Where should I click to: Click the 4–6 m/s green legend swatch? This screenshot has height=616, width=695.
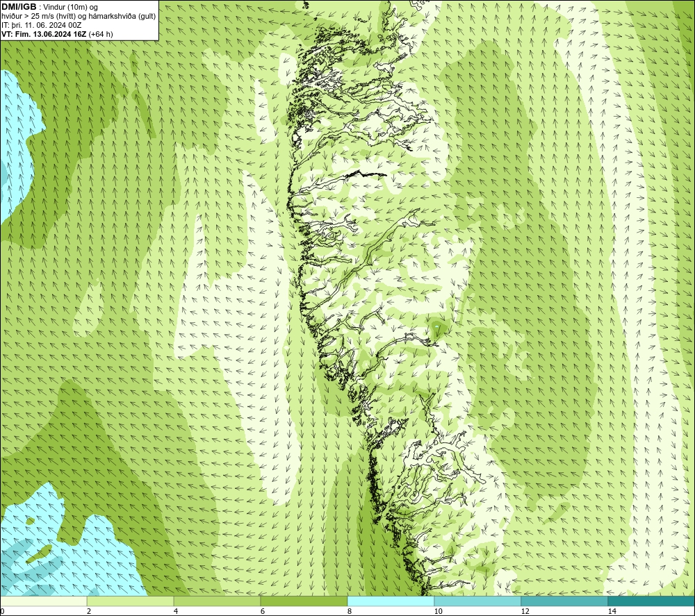(x=217, y=601)
